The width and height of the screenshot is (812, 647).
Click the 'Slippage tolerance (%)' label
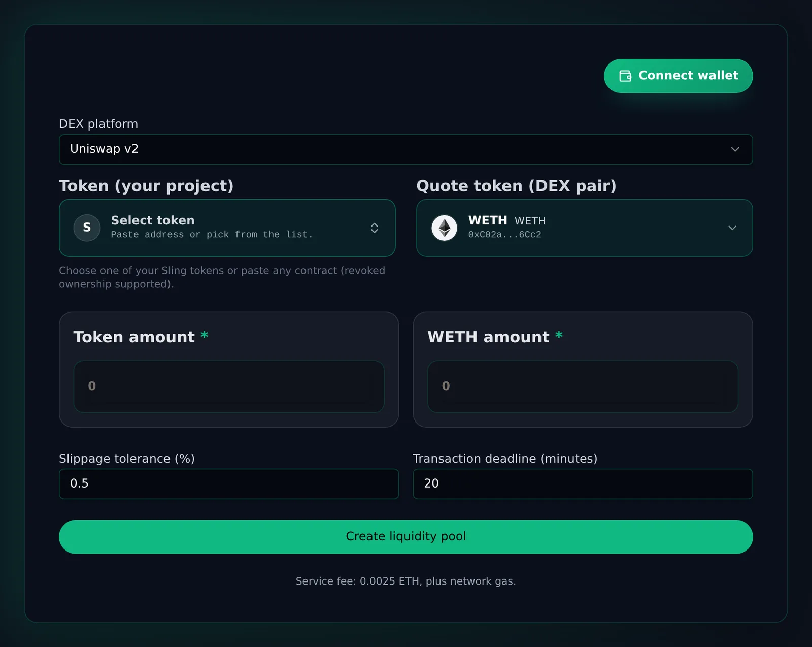(x=127, y=459)
